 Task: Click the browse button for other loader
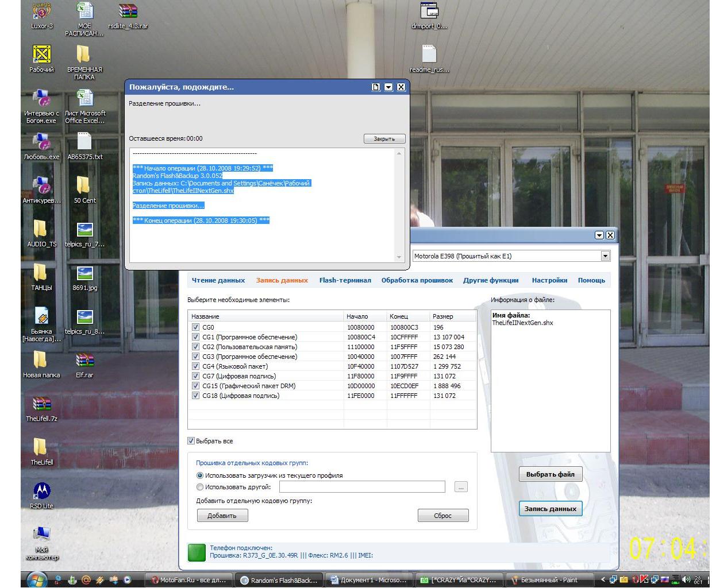(x=461, y=487)
